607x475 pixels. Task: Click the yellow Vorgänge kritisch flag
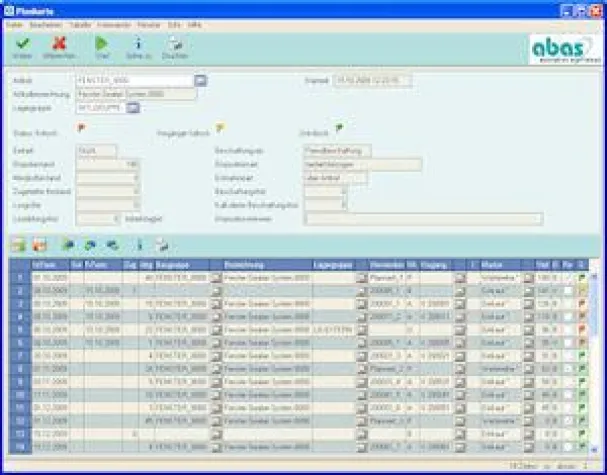click(x=220, y=129)
